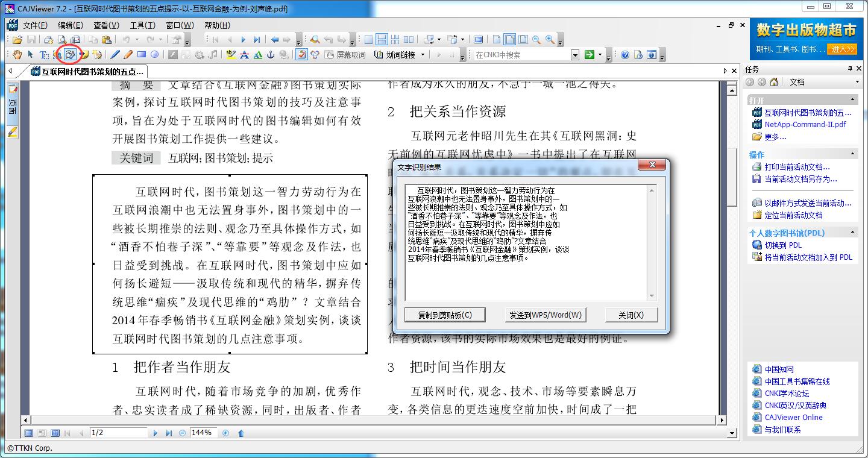Open the 工具(T) menu
This screenshot has width=868, height=458.
[142, 25]
